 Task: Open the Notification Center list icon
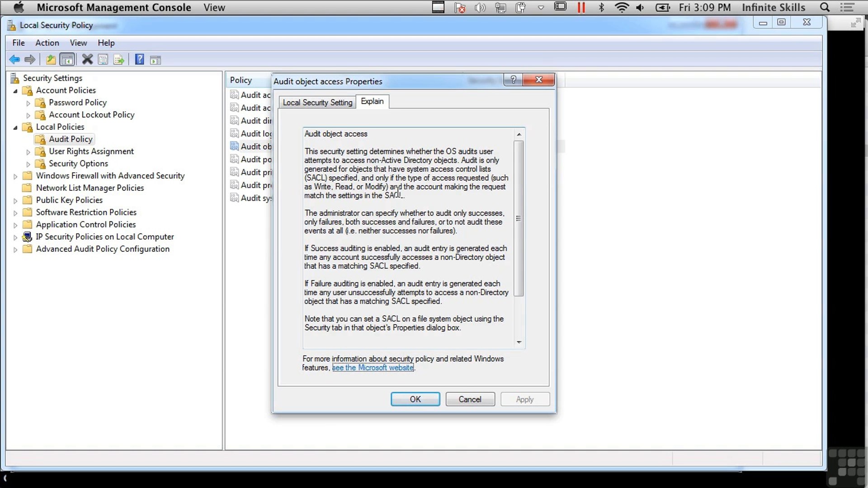[x=847, y=7]
